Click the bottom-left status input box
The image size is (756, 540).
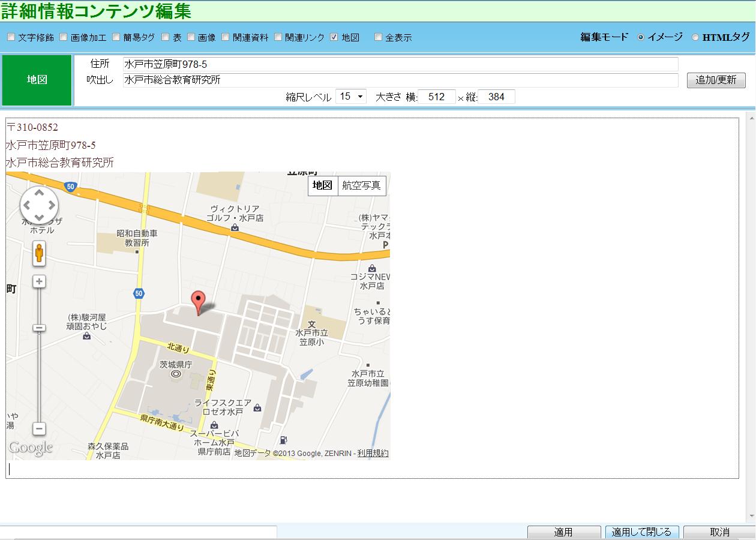[138, 532]
